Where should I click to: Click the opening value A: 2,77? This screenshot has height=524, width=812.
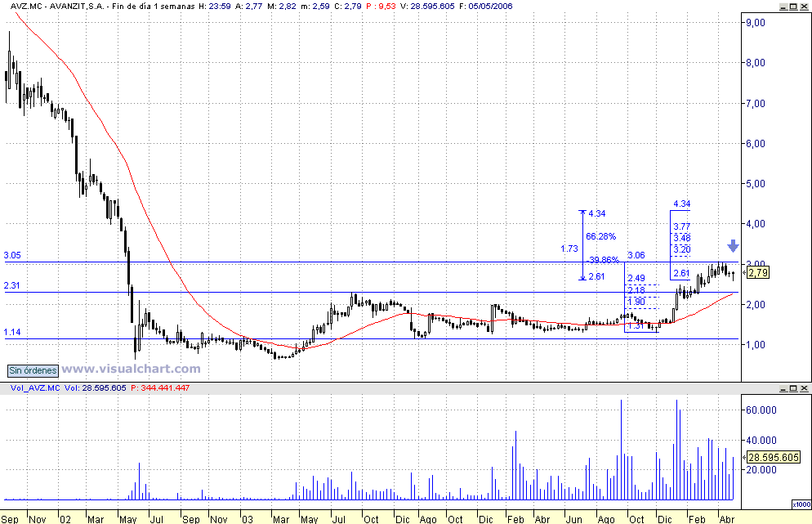pyautogui.click(x=248, y=7)
